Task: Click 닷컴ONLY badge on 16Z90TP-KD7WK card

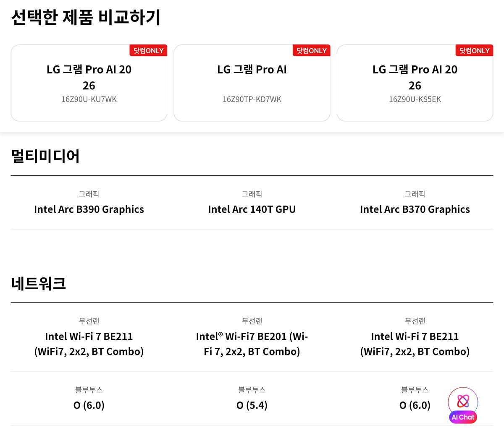Action: coord(311,51)
